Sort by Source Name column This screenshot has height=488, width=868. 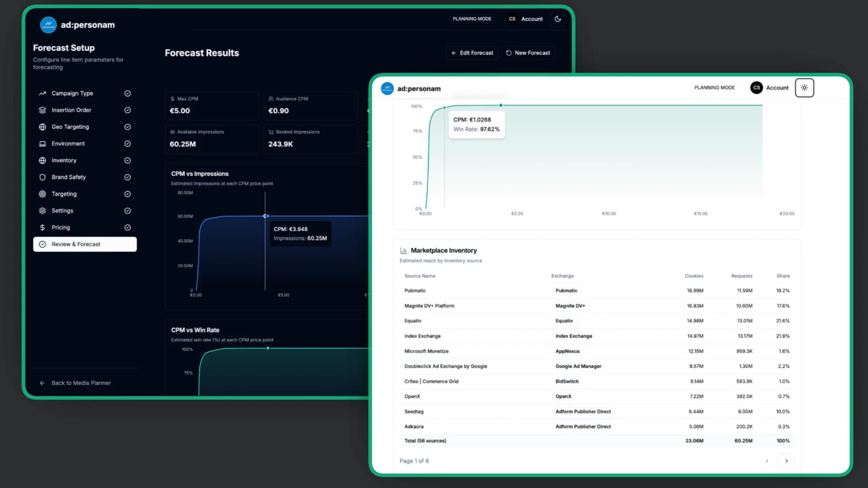tap(420, 276)
